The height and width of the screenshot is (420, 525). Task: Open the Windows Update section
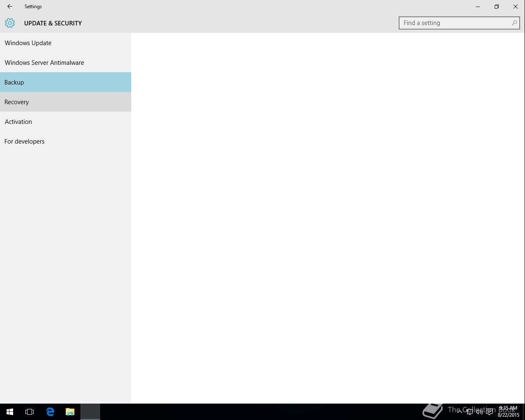tap(66, 43)
